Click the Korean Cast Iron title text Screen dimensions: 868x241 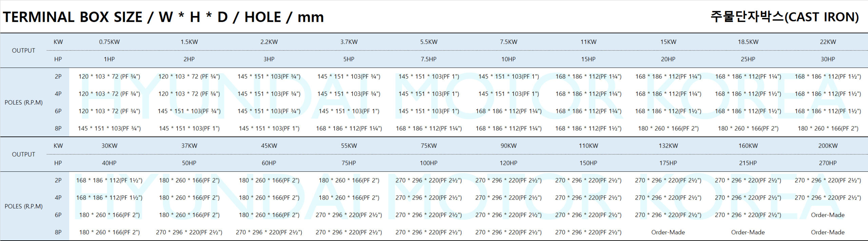pos(784,17)
